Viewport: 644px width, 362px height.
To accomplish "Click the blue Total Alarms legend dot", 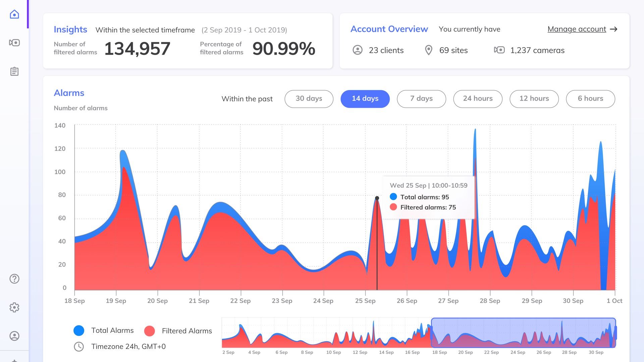I will (79, 330).
